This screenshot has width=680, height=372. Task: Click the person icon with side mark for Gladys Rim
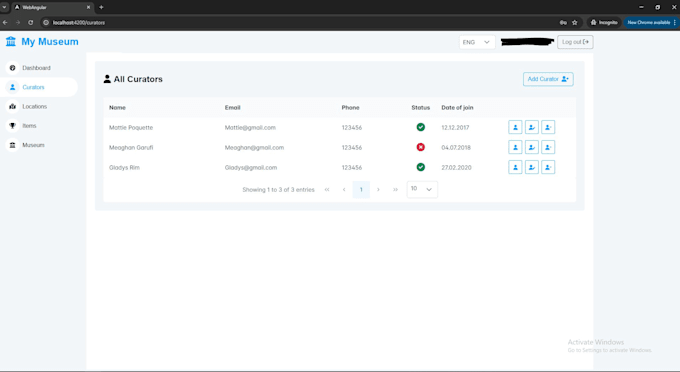click(x=548, y=167)
